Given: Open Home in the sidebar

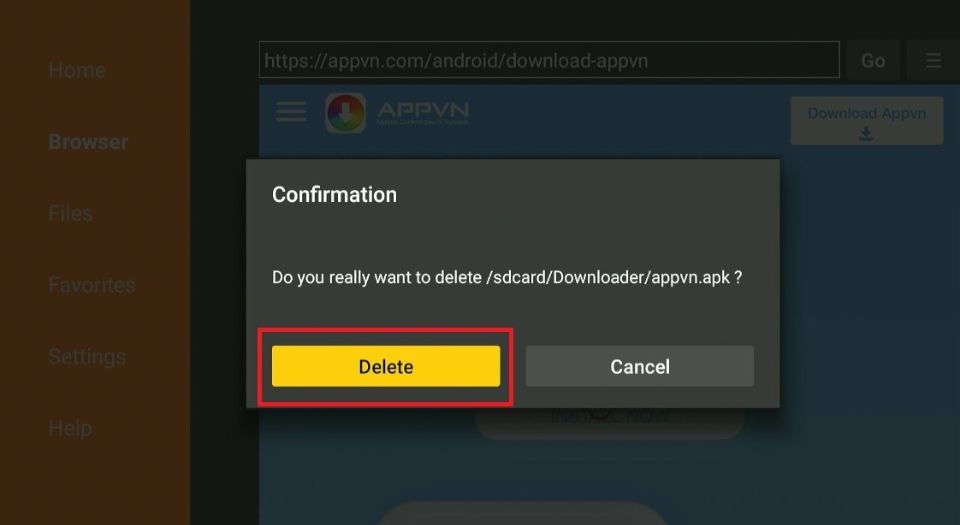Looking at the screenshot, I should (77, 70).
